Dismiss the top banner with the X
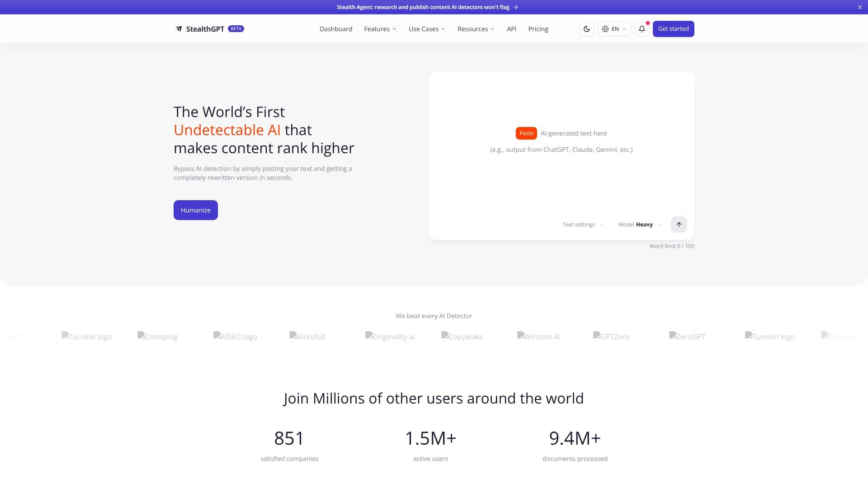The image size is (868, 488). coord(859,7)
